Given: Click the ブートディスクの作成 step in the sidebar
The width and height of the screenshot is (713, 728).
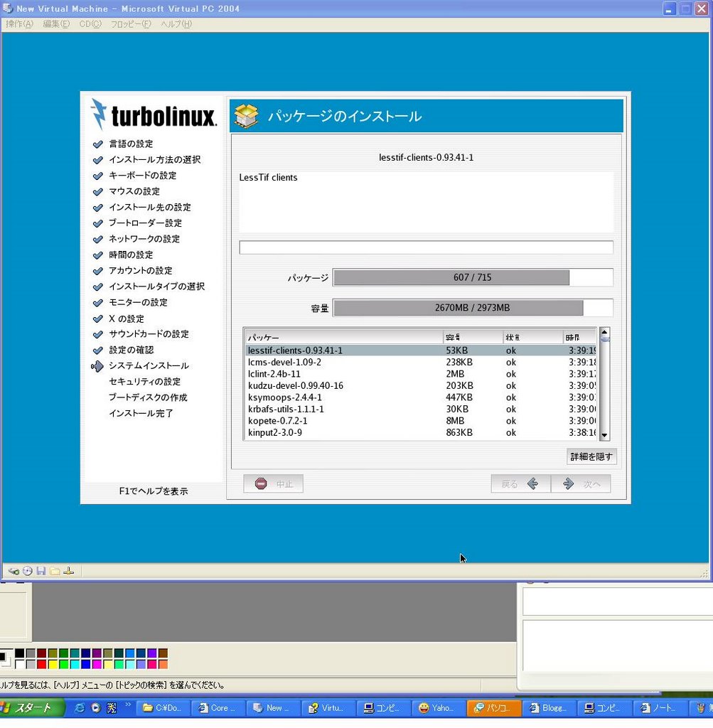Looking at the screenshot, I should point(148,397).
